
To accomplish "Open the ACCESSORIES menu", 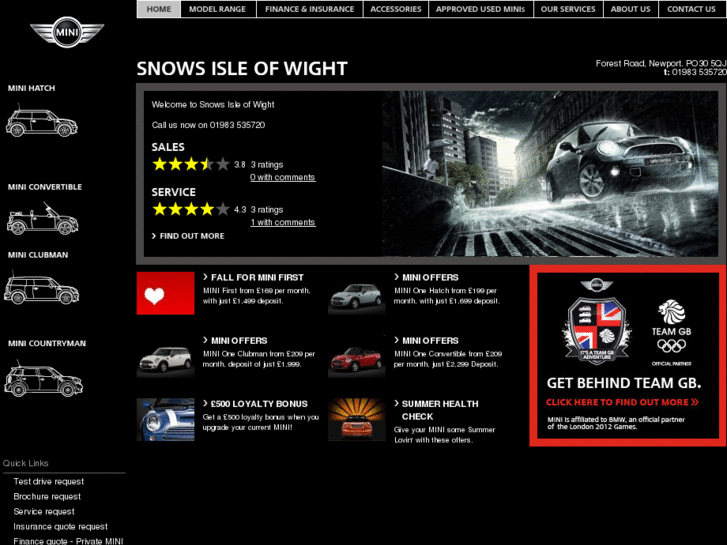I will coord(395,9).
